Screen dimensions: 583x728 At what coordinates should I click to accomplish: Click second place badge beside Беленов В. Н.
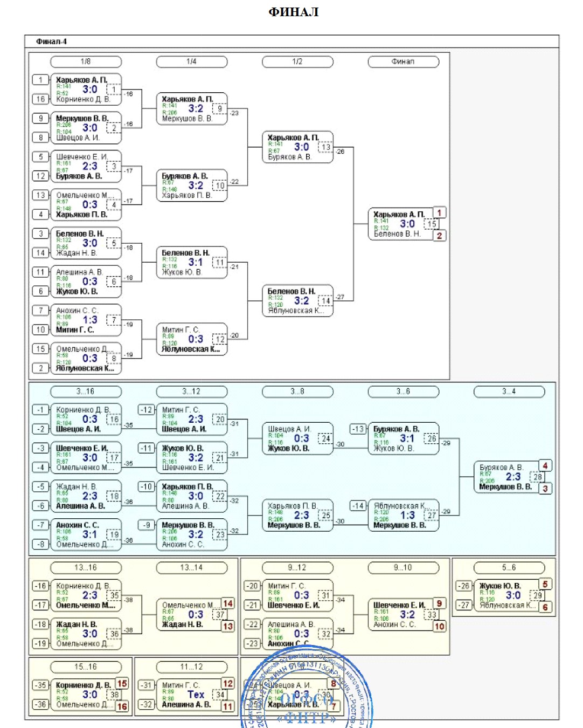[x=440, y=236]
